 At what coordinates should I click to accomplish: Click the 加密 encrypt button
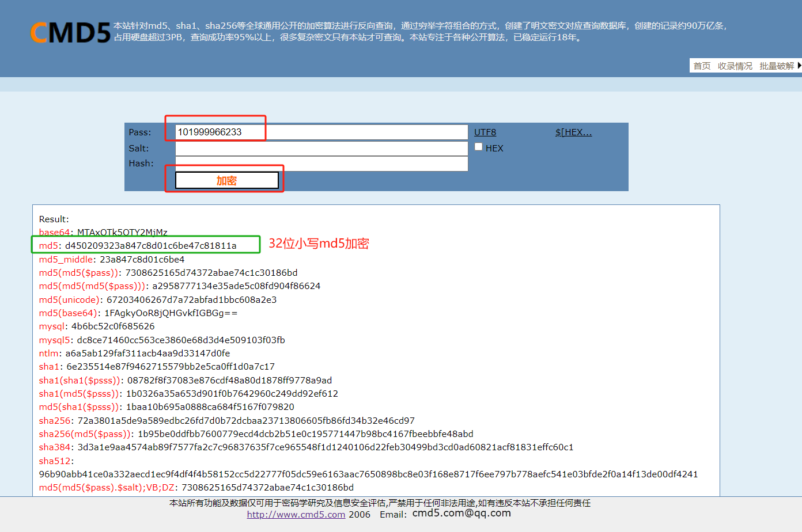coord(227,180)
